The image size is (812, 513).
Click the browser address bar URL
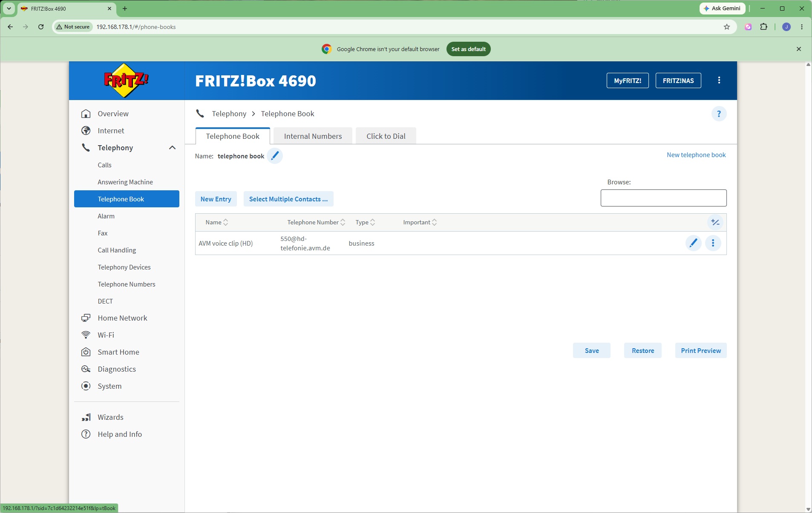pyautogui.click(x=136, y=27)
